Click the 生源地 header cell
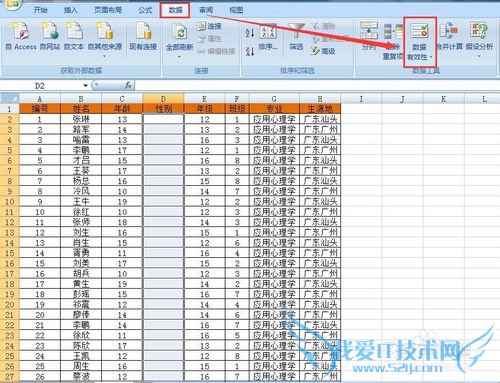 click(320, 109)
